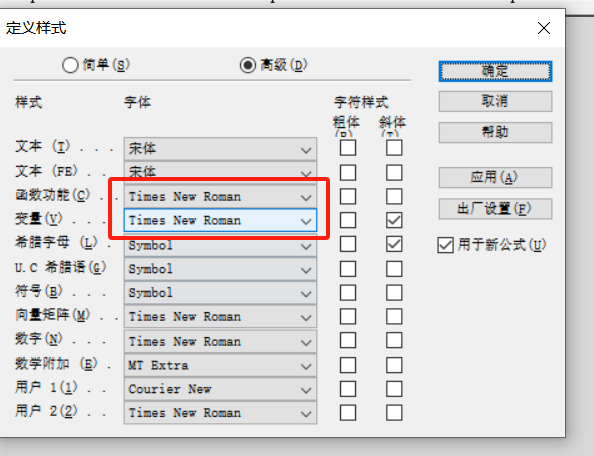Open font dropdown for 用户 2(2)
The height and width of the screenshot is (456, 594).
[x=220, y=413]
